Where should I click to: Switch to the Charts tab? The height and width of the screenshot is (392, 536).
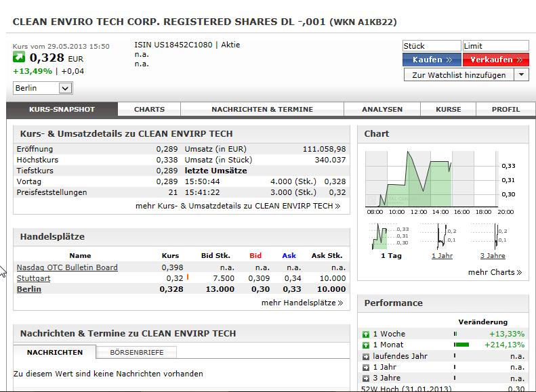point(149,109)
